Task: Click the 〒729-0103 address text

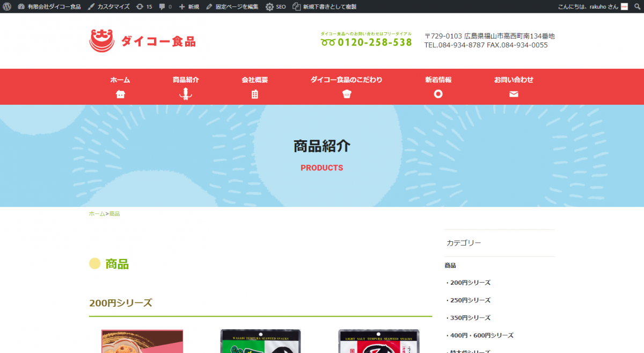Action: coord(489,36)
